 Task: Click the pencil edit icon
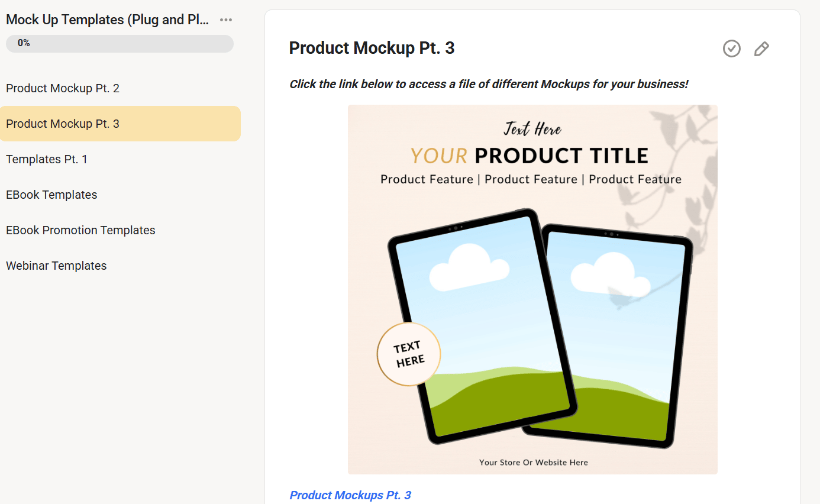[x=761, y=49]
